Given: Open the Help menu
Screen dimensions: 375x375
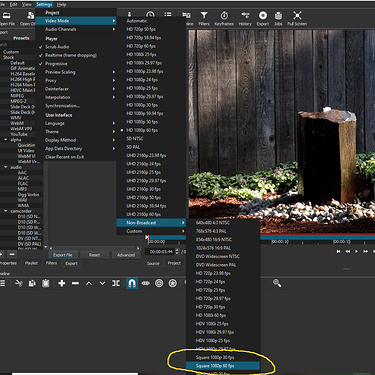Looking at the screenshot, I should (61, 4).
